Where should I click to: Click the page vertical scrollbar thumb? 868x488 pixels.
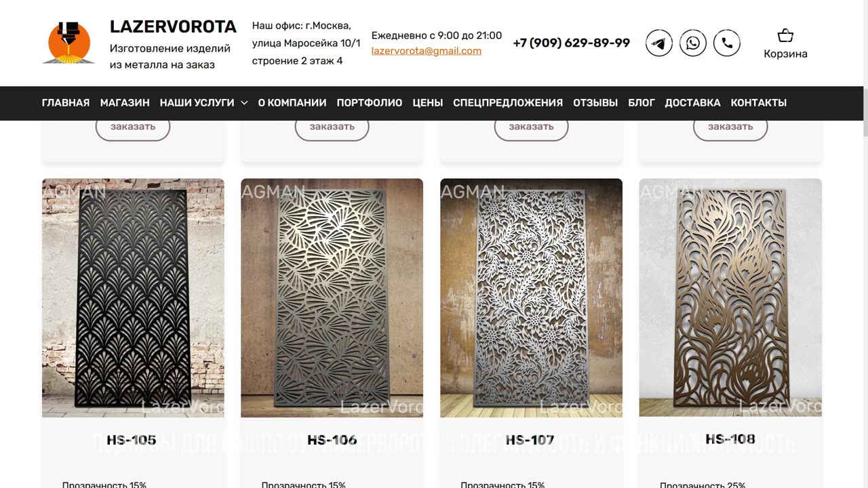pyautogui.click(x=865, y=112)
